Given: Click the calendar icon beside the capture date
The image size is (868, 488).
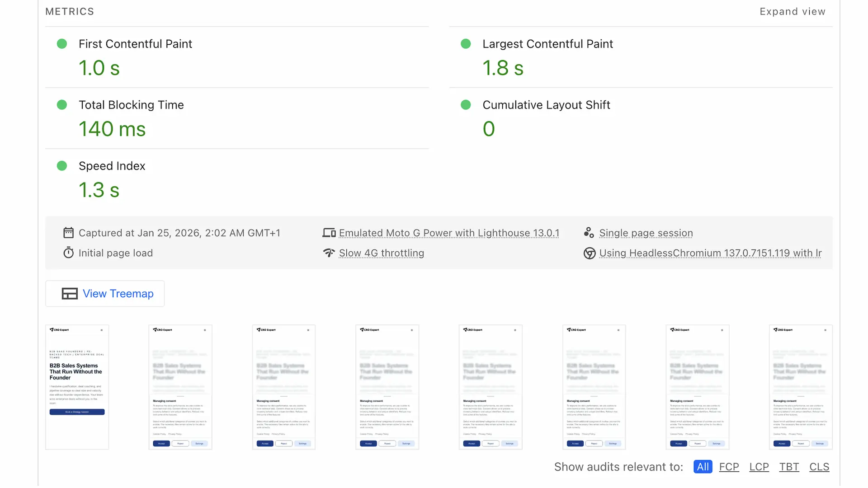Looking at the screenshot, I should 69,232.
